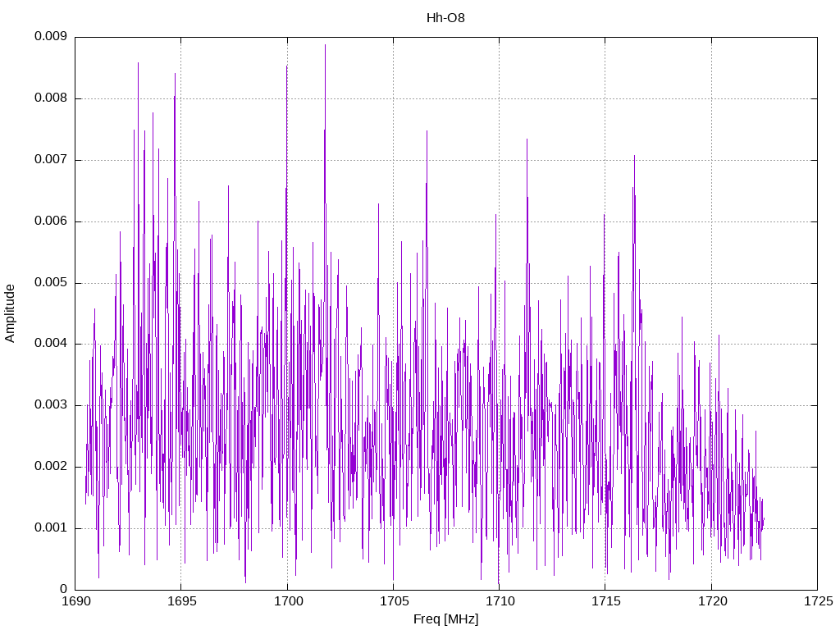The image size is (840, 630).
Task: Click the spectrum peak near 1693 MHz
Action: (138, 64)
